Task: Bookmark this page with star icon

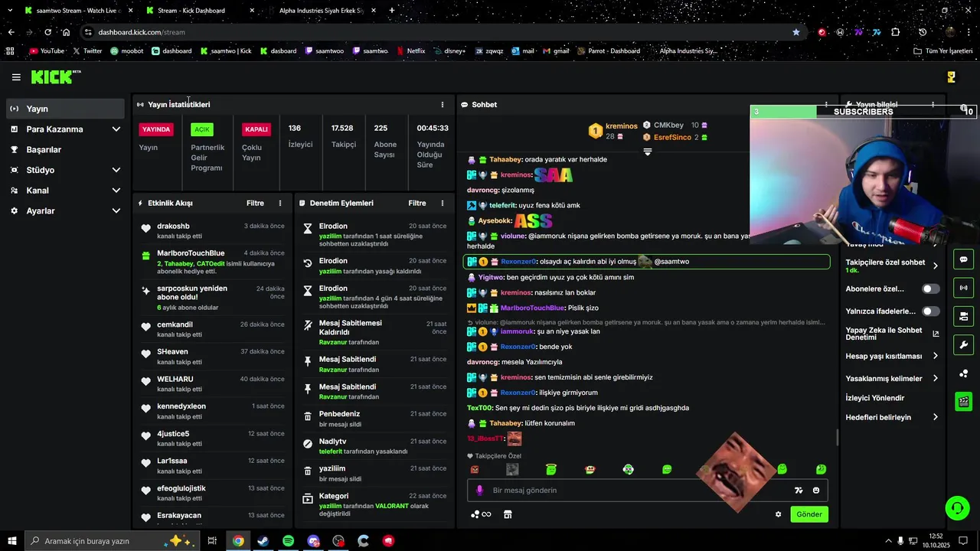Action: tap(796, 32)
